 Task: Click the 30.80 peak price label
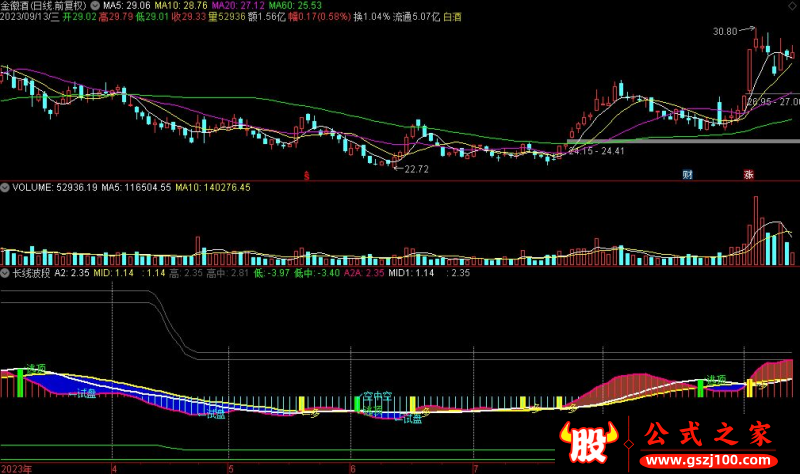click(725, 32)
